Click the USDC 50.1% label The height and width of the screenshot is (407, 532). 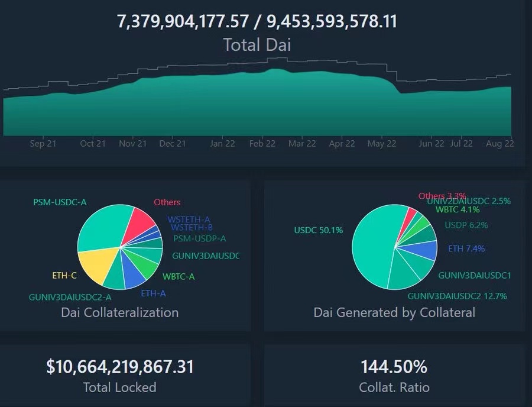click(318, 230)
